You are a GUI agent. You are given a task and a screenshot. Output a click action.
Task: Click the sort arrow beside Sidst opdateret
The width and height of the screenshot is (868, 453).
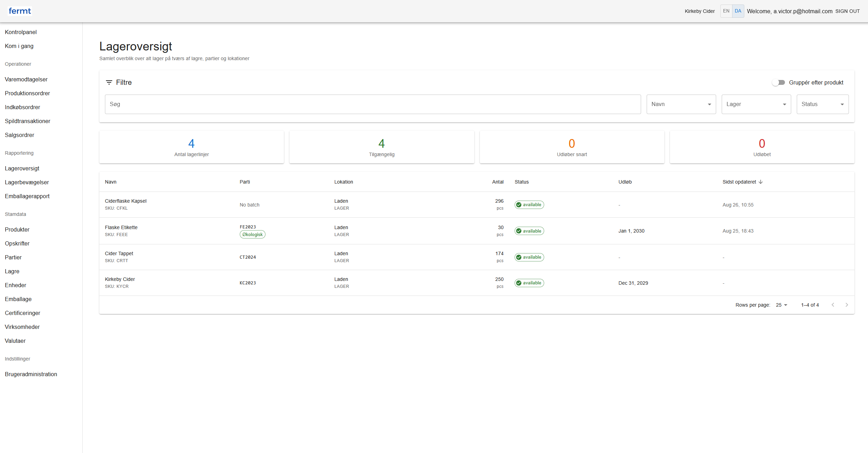761,182
